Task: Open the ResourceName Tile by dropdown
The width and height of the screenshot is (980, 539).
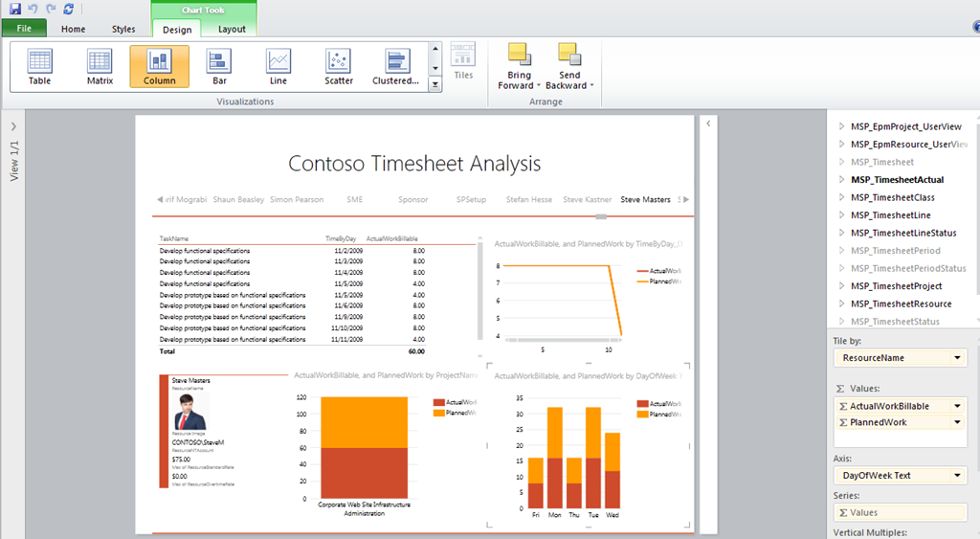Action: (957, 358)
